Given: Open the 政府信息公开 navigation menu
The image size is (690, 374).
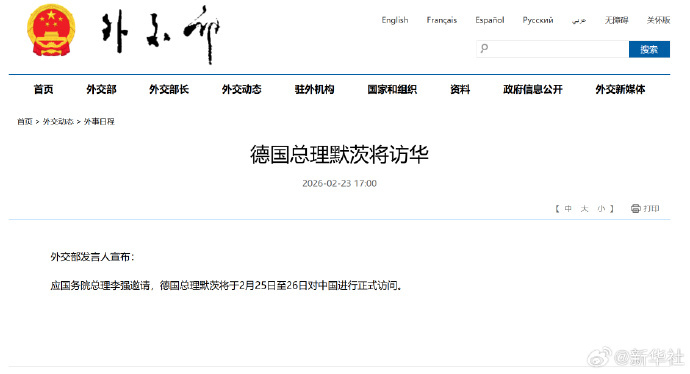Looking at the screenshot, I should click(533, 89).
